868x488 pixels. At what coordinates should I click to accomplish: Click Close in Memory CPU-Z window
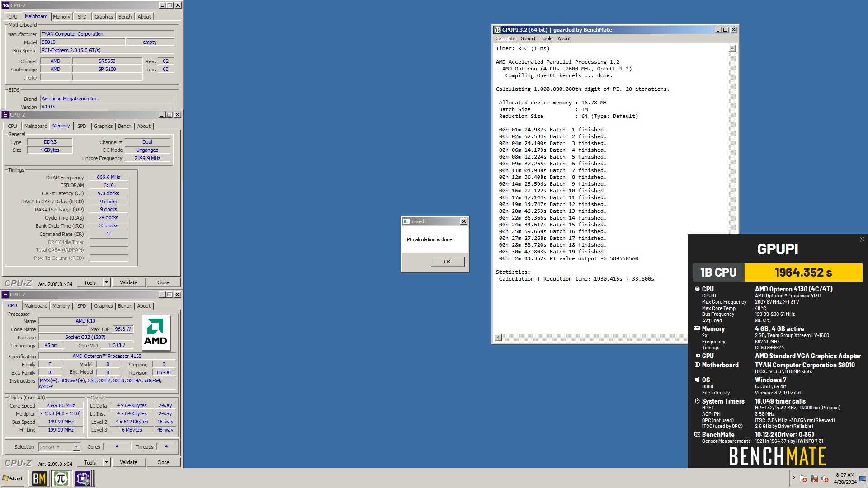pyautogui.click(x=163, y=282)
